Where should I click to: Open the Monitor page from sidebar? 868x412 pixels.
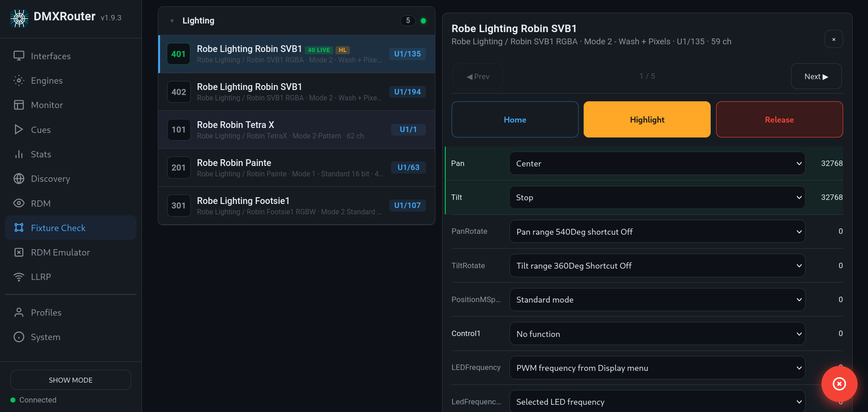click(x=47, y=105)
